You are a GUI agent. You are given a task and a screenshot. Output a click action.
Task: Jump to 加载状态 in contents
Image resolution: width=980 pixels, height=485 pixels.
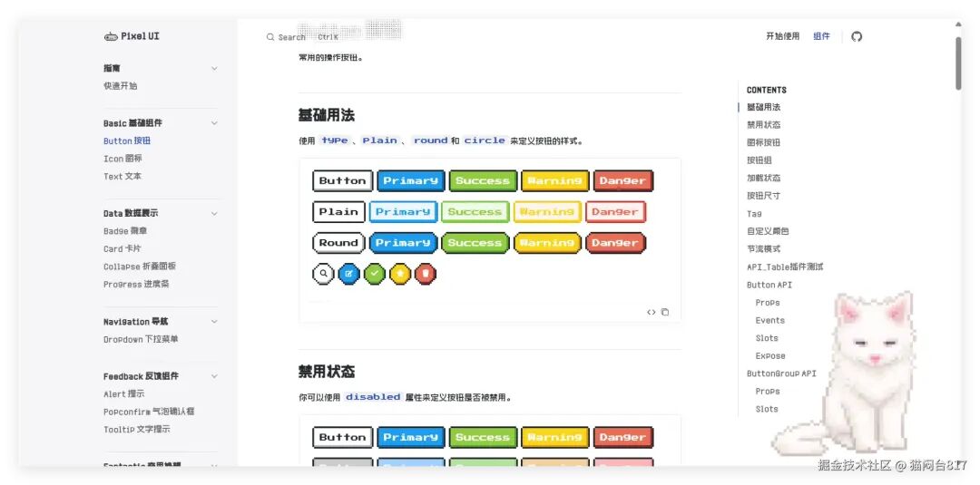pos(763,178)
